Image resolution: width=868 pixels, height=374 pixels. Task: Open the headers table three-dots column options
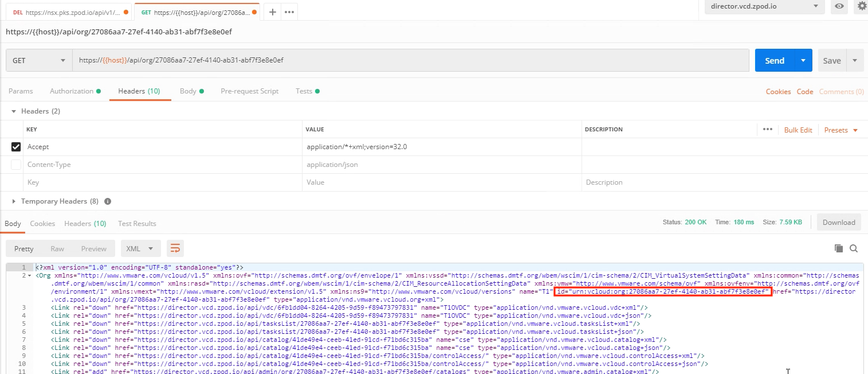[768, 130]
